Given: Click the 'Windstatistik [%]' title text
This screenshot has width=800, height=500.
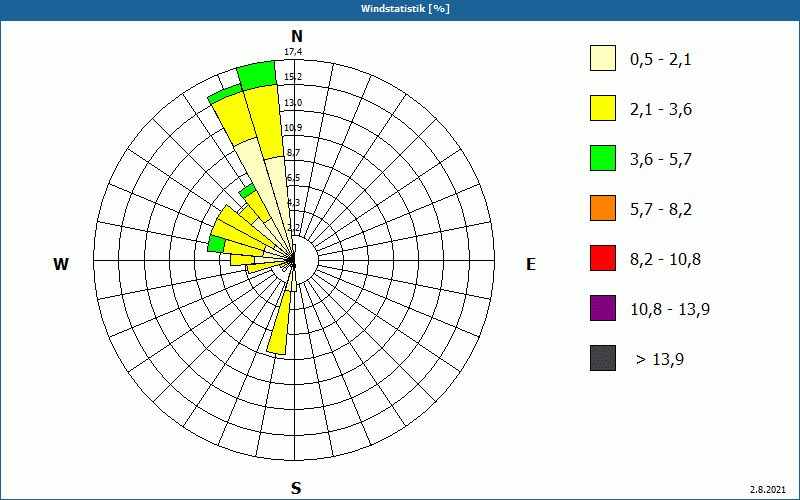Looking at the screenshot, I should [x=405, y=9].
